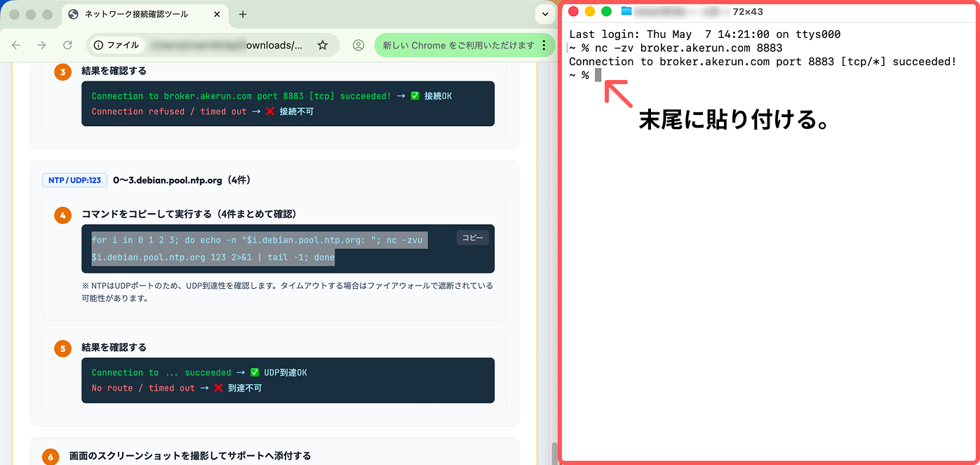Click the broker.akerun.com succeeded result line in Chrome
Screen dimensions: 980x465
point(272,96)
